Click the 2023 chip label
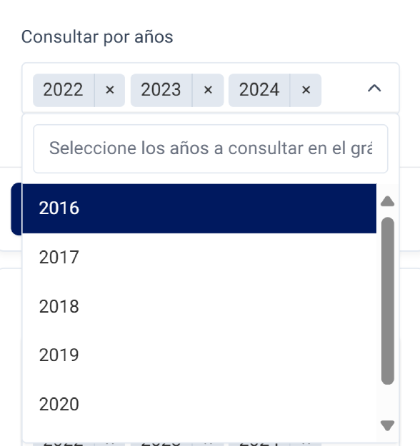 coord(161,90)
